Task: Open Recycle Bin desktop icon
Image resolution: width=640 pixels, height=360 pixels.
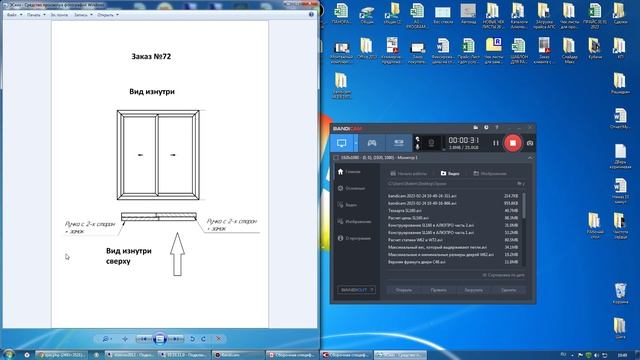Action: point(620,293)
